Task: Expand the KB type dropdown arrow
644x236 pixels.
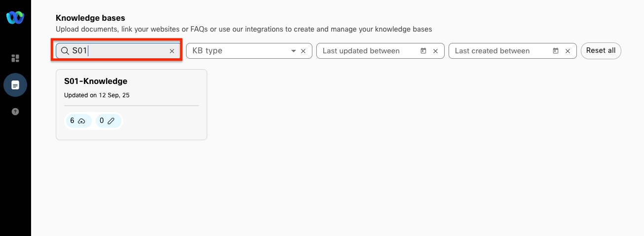Action: (294, 51)
